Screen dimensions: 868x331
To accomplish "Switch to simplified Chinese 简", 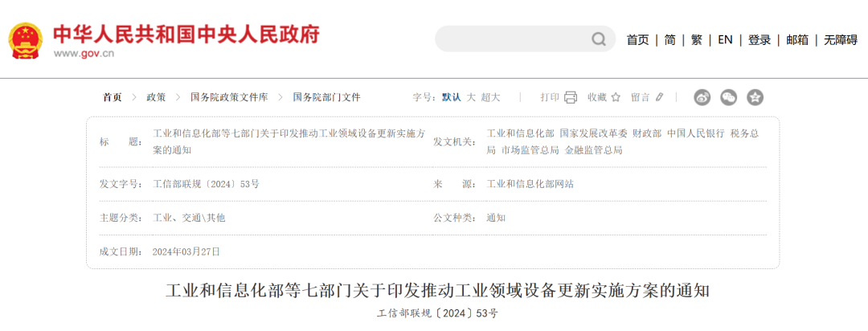I will click(669, 40).
